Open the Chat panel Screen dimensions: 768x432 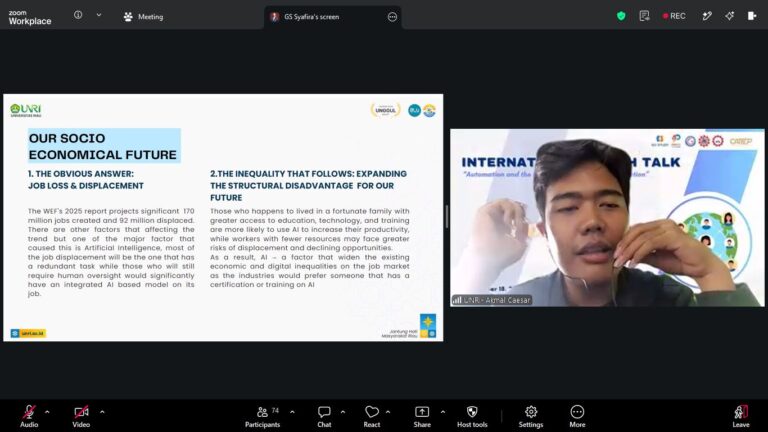(324, 416)
